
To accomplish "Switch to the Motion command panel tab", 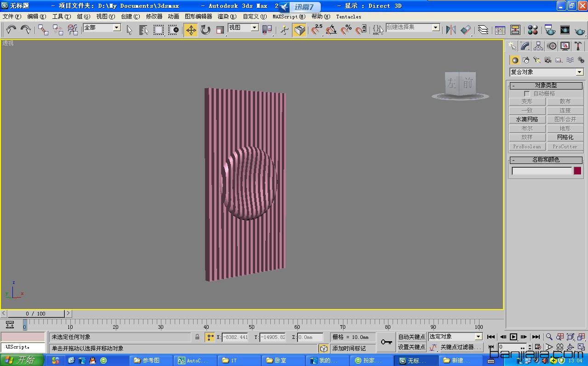I will click(552, 46).
